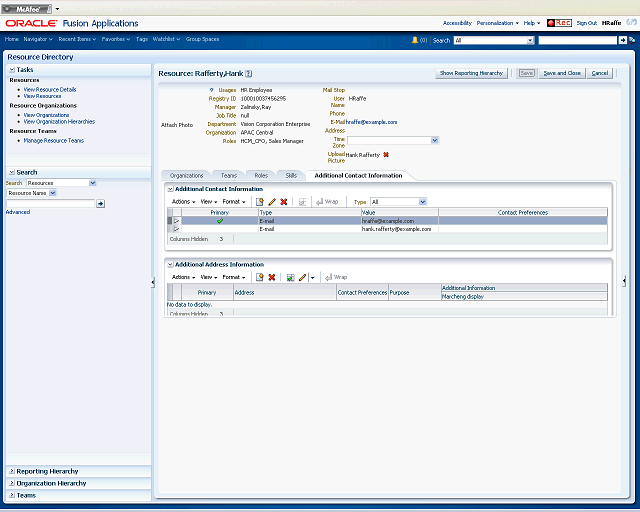The width and height of the screenshot is (640, 512).
Task: Remove uploaded picture Hank Rafferty
Action: click(x=386, y=155)
